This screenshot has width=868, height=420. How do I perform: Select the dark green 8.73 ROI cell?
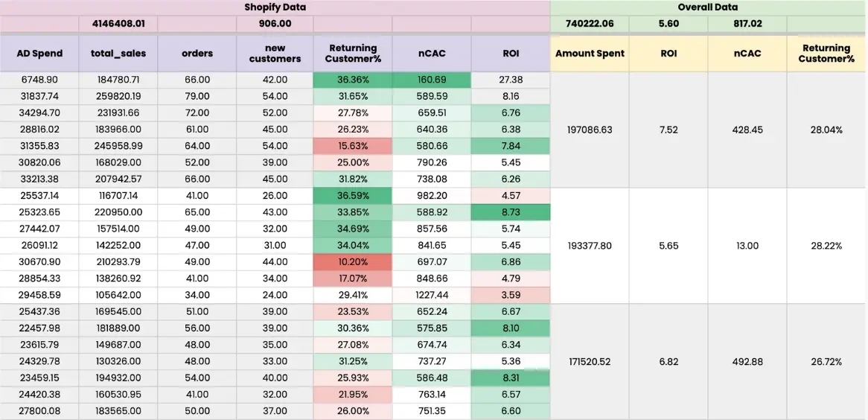pyautogui.click(x=511, y=212)
